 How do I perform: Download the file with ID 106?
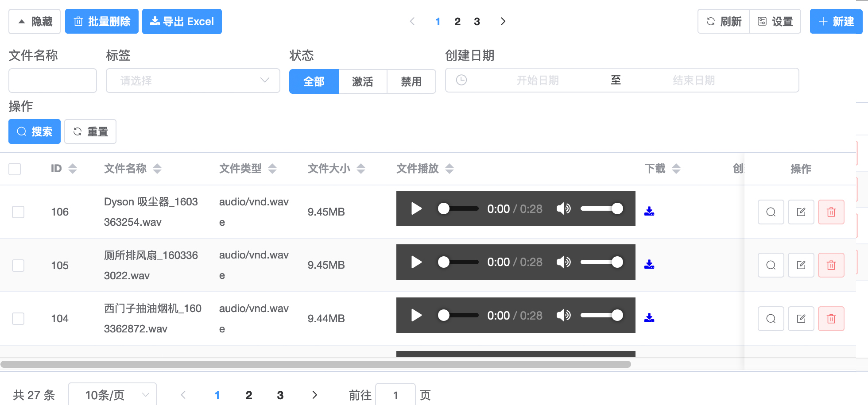point(649,211)
